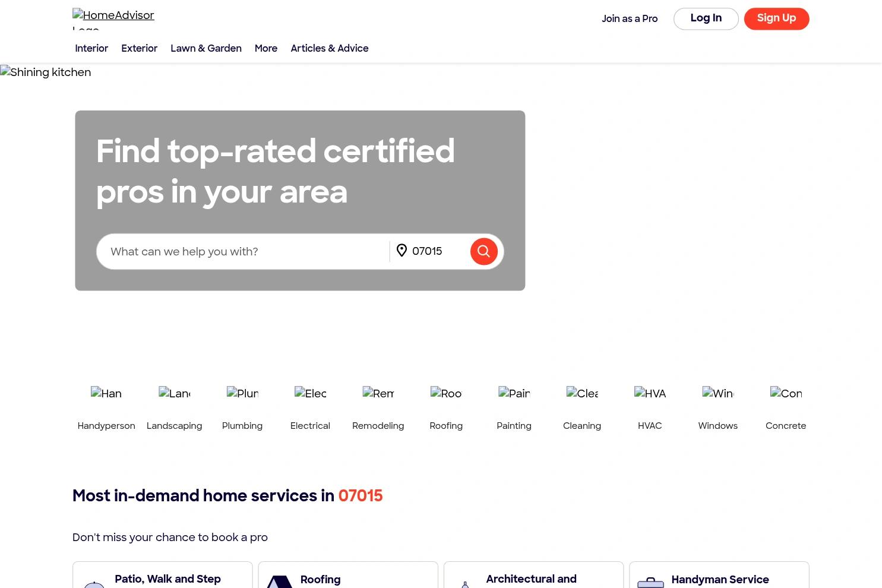This screenshot has height=588, width=882.
Task: Click the Sign Up button
Action: pyautogui.click(x=776, y=18)
